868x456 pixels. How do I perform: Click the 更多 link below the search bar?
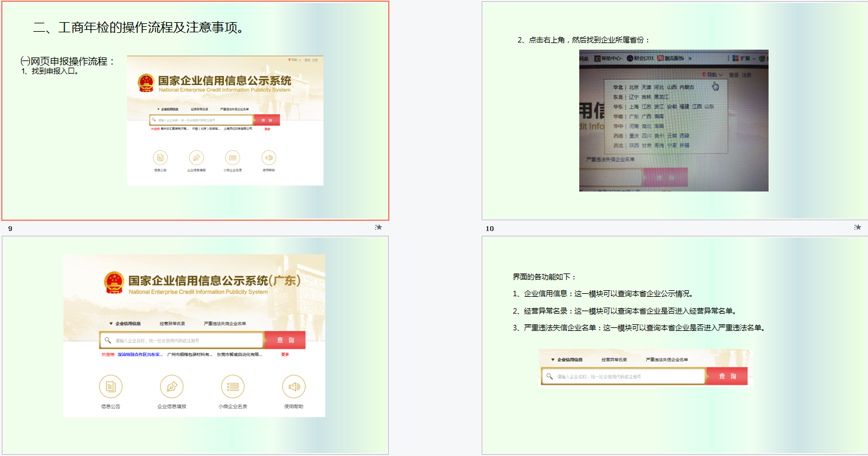(x=285, y=354)
